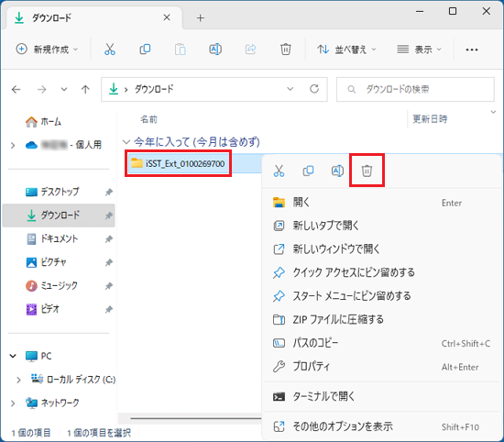Click the toolbar Copy icon
Screen dimensions: 504x442
[145, 50]
